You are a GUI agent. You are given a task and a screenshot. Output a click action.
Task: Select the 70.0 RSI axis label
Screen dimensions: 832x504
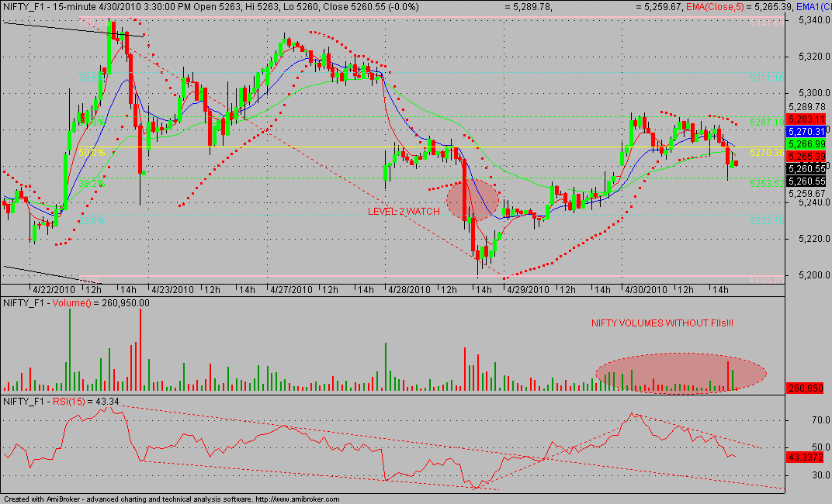click(820, 420)
